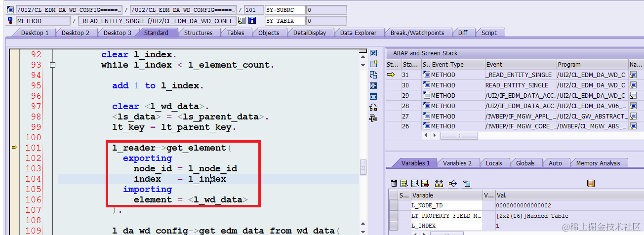Click the LT_PROPERTY_FIELD_M variable cell

(446, 216)
